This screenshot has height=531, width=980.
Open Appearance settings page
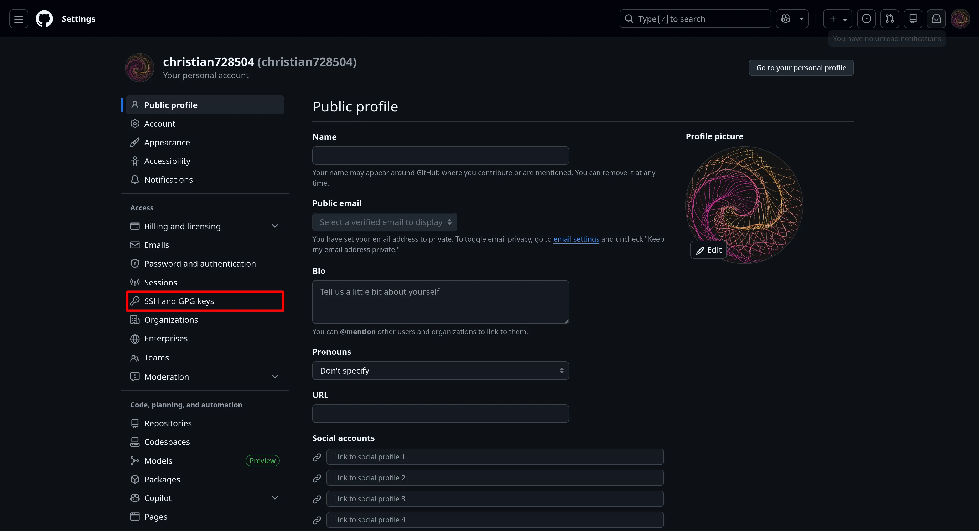coord(167,142)
